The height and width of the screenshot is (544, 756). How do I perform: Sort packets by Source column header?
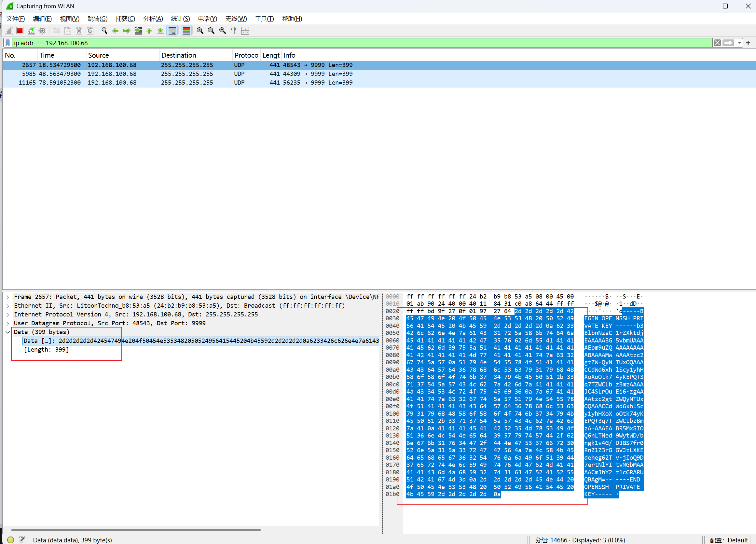[123, 55]
